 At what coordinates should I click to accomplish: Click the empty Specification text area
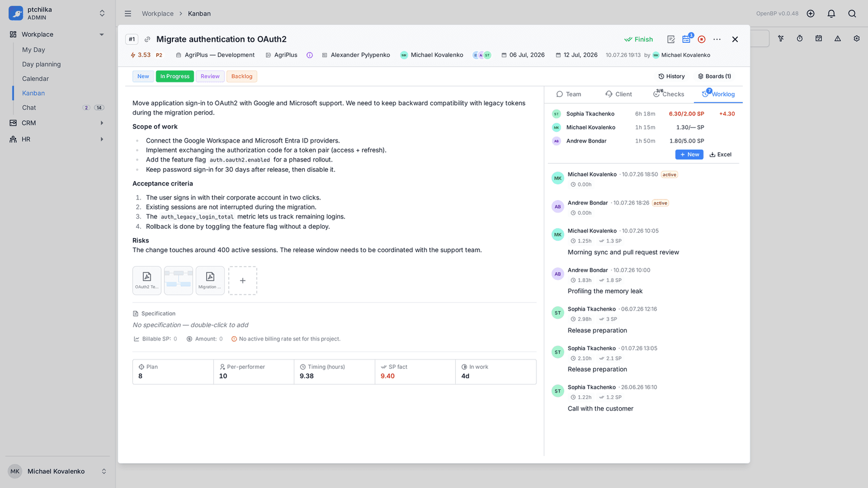(x=190, y=325)
